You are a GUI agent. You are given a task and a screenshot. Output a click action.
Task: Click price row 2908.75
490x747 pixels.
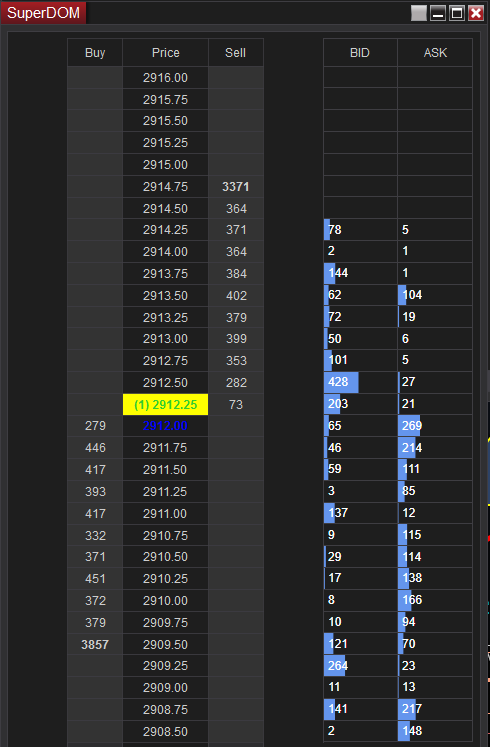pos(166,709)
